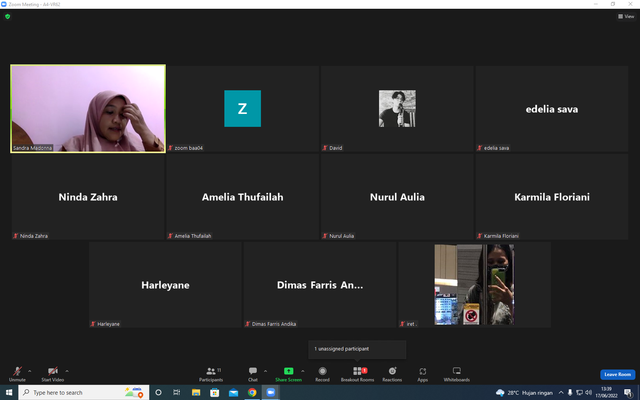
Task: Open video options arrow next to Start Video
Action: tap(67, 371)
